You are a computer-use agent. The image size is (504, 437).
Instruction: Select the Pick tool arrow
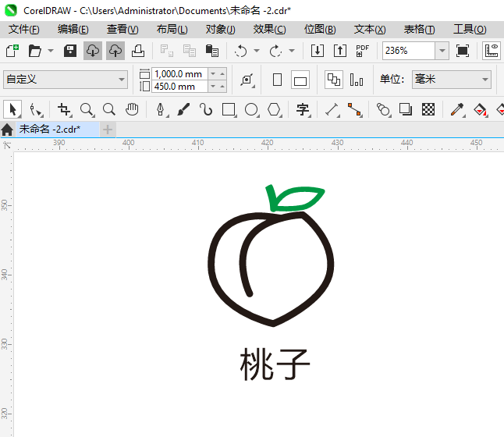pyautogui.click(x=12, y=110)
